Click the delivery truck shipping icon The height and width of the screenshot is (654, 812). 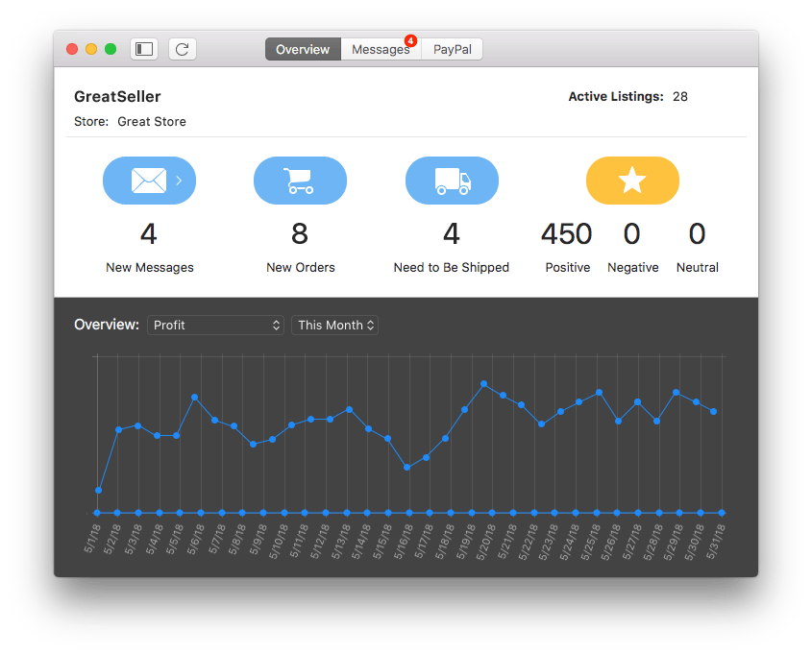coord(452,181)
